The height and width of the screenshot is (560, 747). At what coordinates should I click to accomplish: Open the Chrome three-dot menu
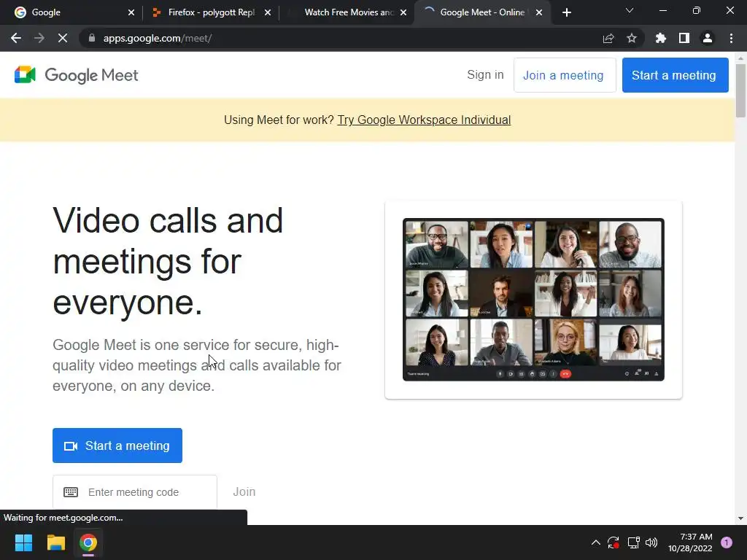tap(731, 38)
